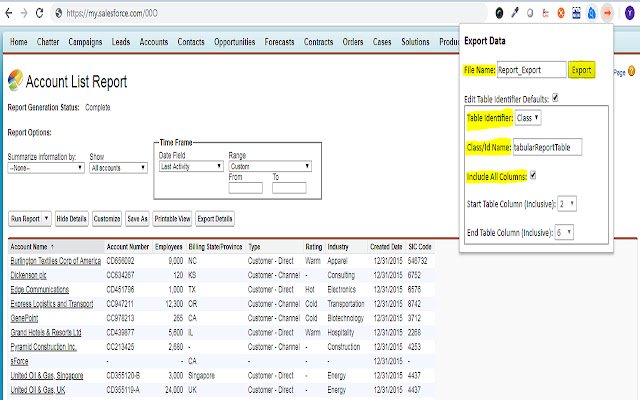Viewport: 640px width, 400px height.
Task: Open the orange help question mark icon
Action: (631, 71)
